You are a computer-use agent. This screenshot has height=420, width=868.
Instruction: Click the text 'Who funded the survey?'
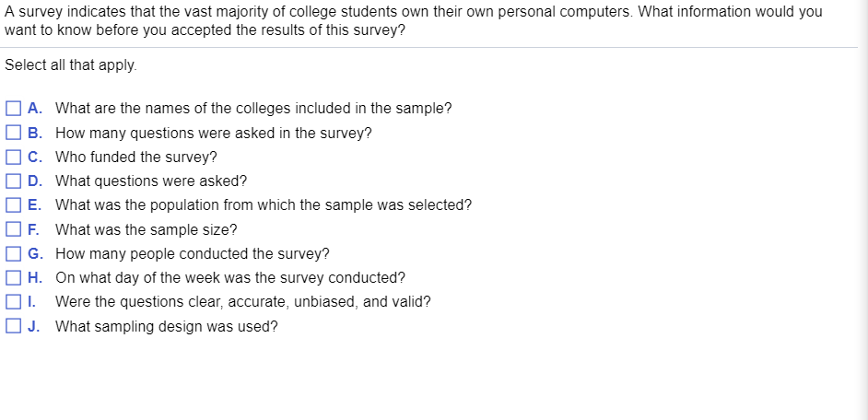point(136,157)
